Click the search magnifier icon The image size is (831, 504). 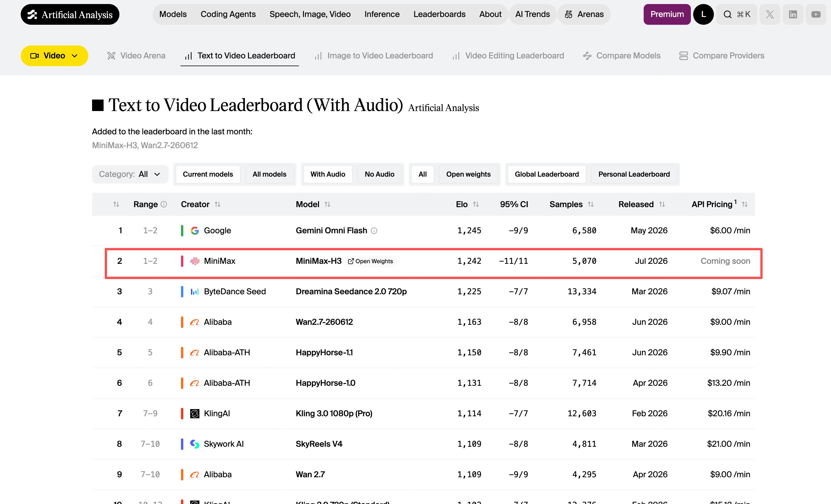click(727, 14)
